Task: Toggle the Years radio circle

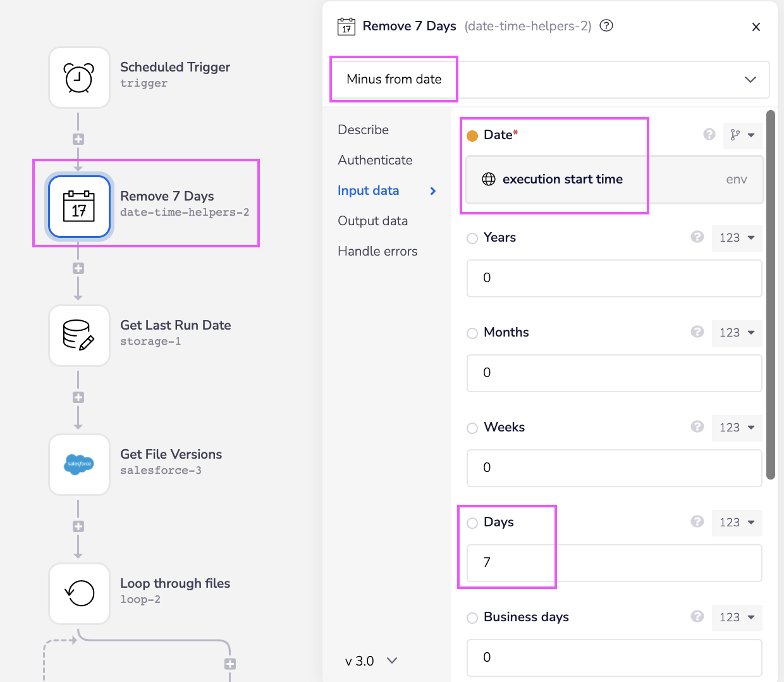Action: (x=472, y=239)
